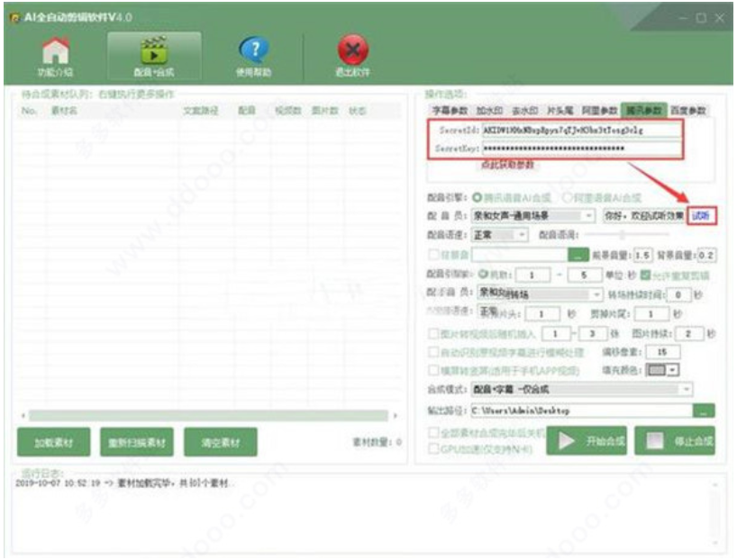
Task: Click the app logo in title bar
Action: [x=15, y=18]
